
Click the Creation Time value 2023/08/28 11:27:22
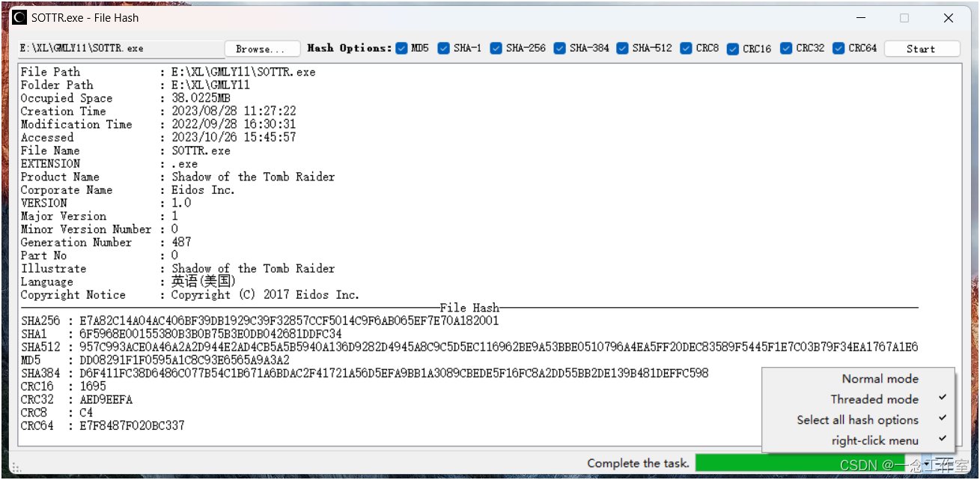point(234,112)
